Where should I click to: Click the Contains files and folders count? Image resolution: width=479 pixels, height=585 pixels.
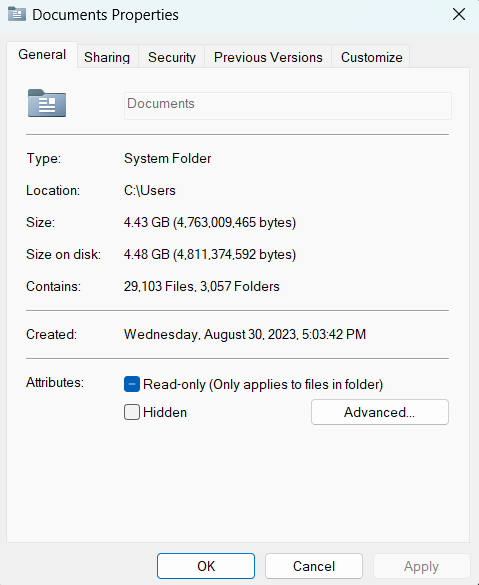pos(201,286)
